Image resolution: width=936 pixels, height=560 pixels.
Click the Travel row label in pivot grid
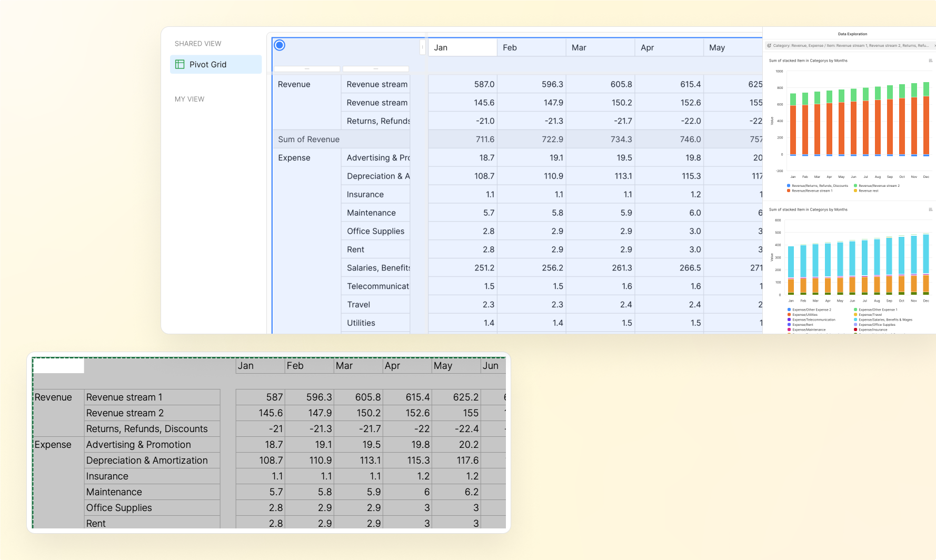click(x=376, y=305)
